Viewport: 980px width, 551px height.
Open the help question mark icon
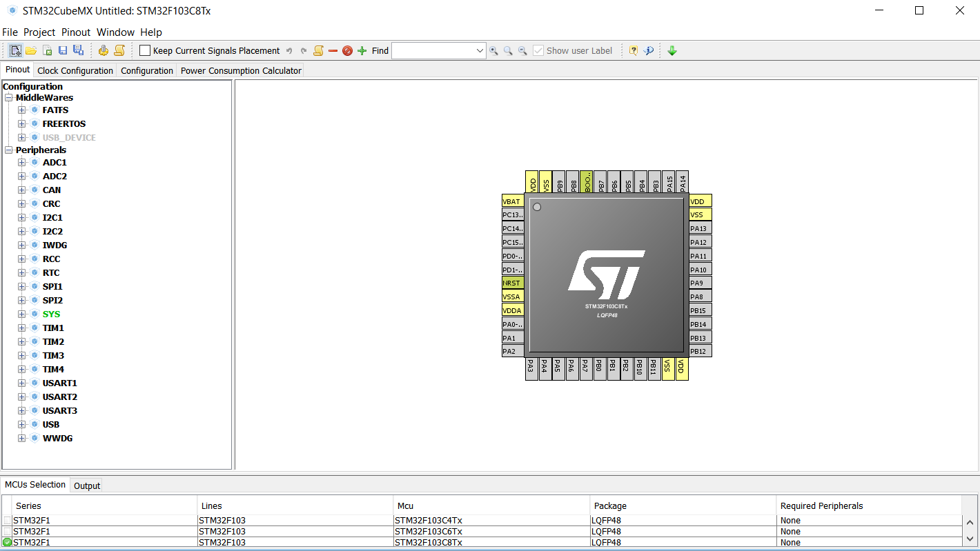(633, 50)
